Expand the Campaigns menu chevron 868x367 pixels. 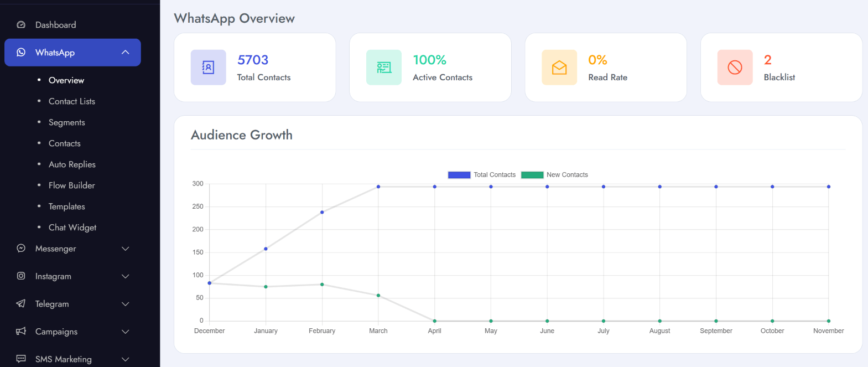[x=126, y=332]
